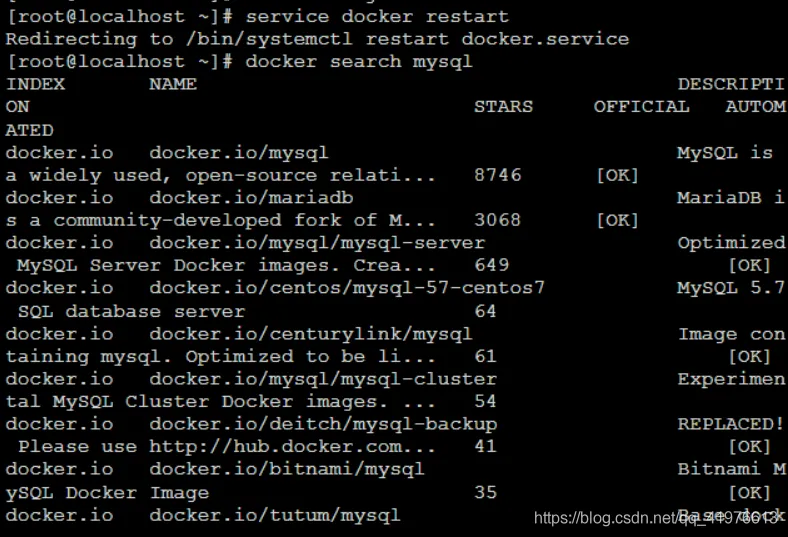Click the docker.io/mysql/mysql-cluster entry
The height and width of the screenshot is (537, 788).
[323, 379]
